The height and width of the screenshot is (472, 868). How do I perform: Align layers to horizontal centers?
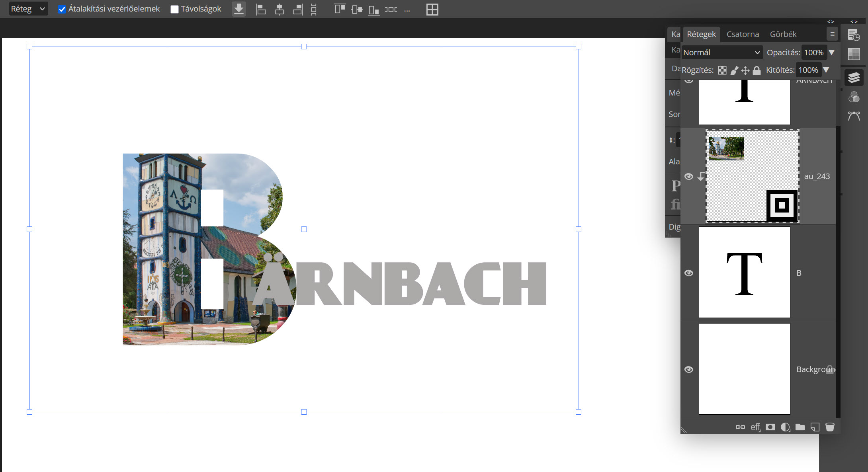tap(280, 9)
